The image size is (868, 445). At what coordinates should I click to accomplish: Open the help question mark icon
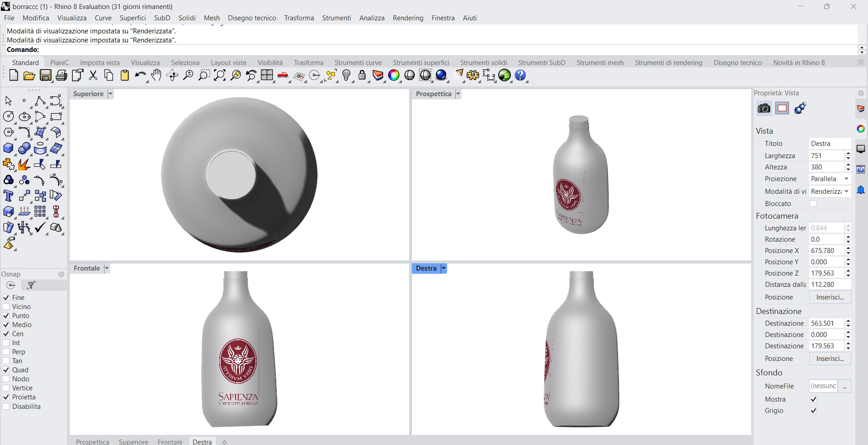tap(520, 75)
